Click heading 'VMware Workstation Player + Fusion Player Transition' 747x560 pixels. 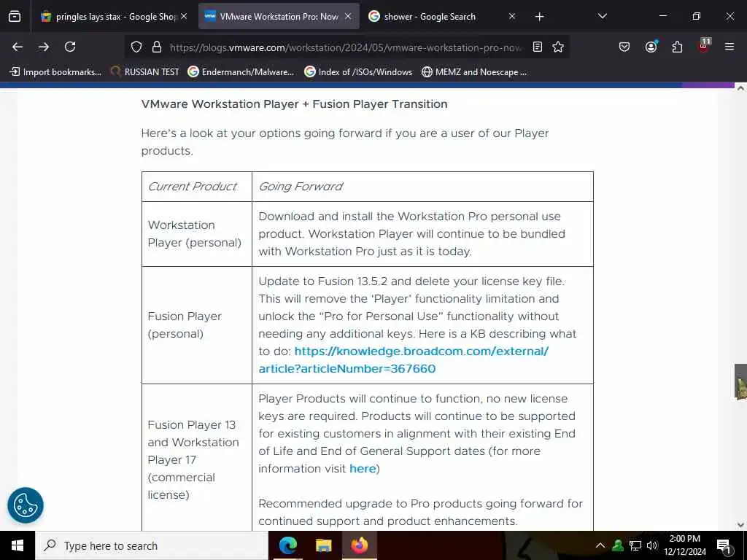point(295,104)
